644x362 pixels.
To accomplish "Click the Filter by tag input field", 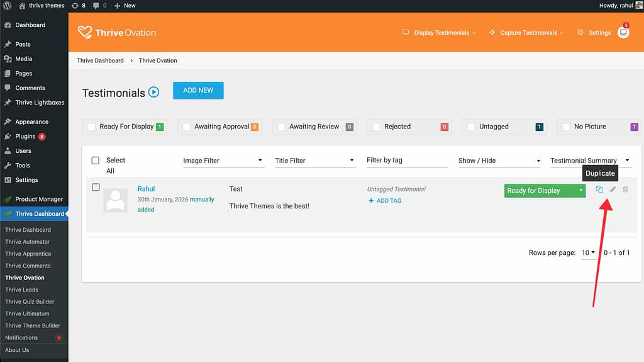I will tap(407, 161).
